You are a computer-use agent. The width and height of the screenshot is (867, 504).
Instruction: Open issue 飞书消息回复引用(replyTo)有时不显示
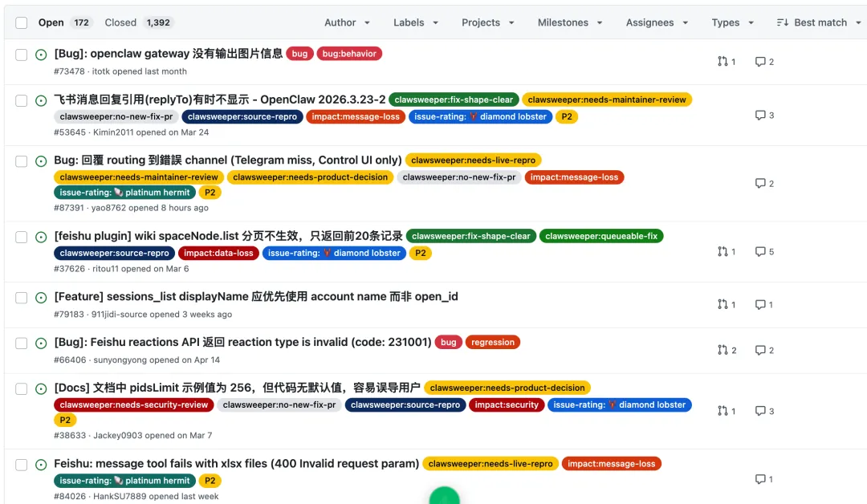click(x=219, y=100)
